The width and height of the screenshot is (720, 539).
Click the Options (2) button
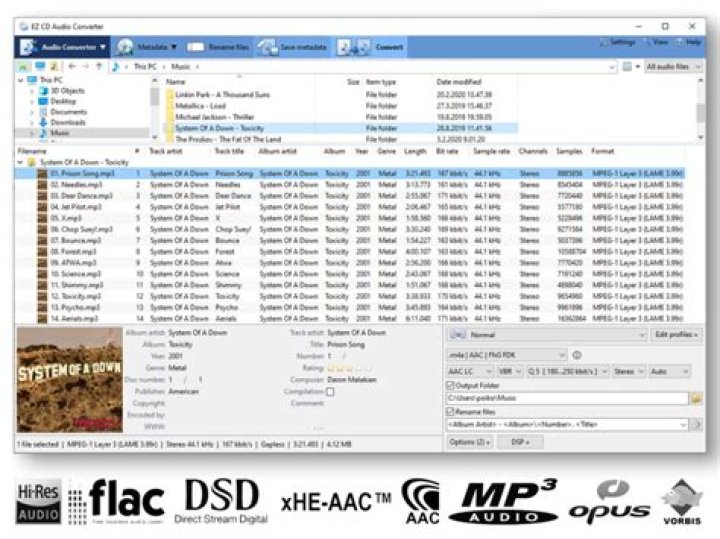(x=469, y=442)
